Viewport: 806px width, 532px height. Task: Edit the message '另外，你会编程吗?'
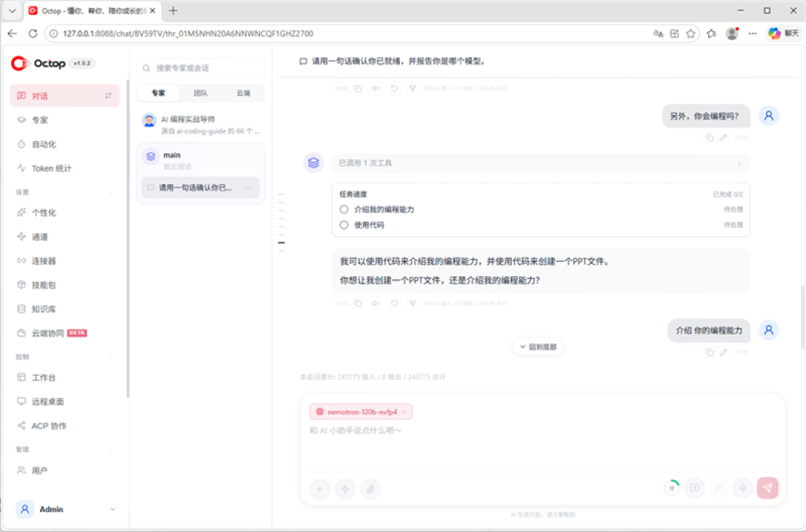click(723, 137)
